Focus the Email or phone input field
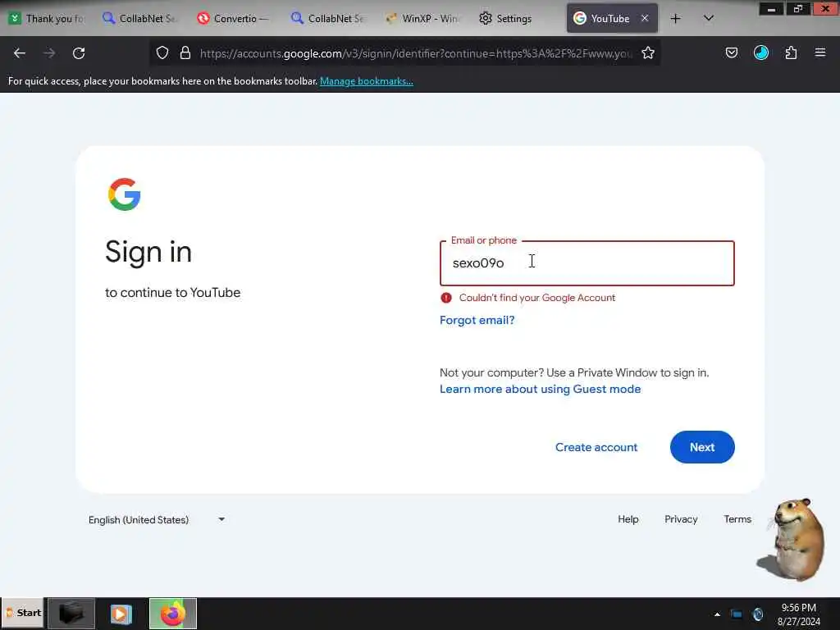This screenshot has height=630, width=840. click(587, 263)
